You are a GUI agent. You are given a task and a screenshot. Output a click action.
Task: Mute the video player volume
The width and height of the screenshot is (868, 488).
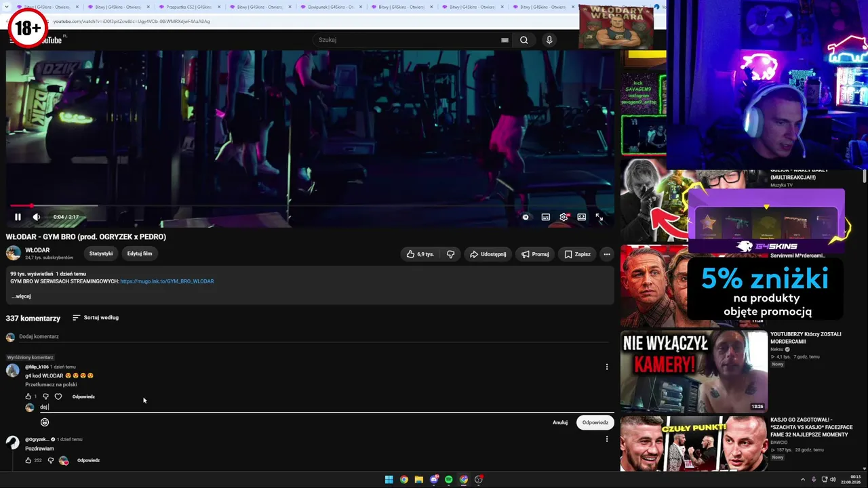37,217
